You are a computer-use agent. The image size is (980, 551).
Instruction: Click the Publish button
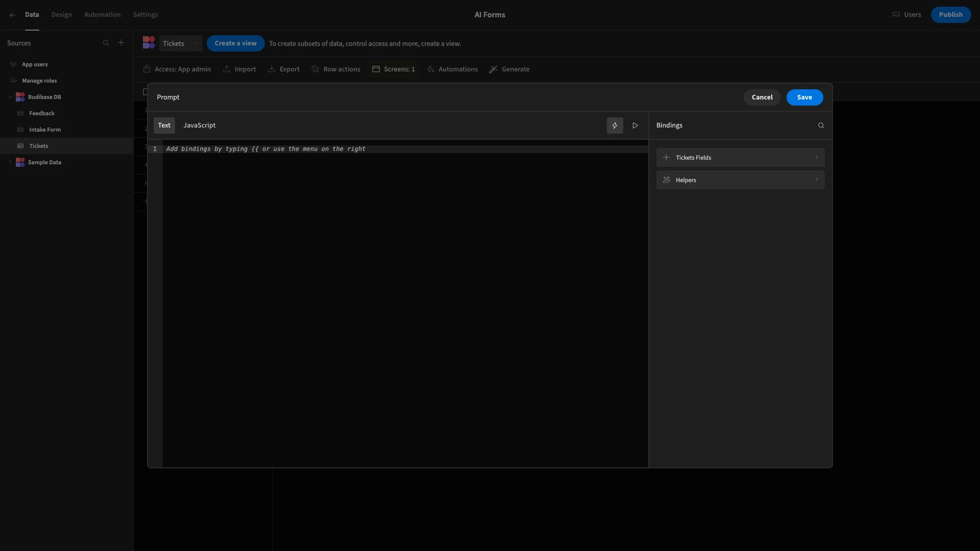point(951,15)
